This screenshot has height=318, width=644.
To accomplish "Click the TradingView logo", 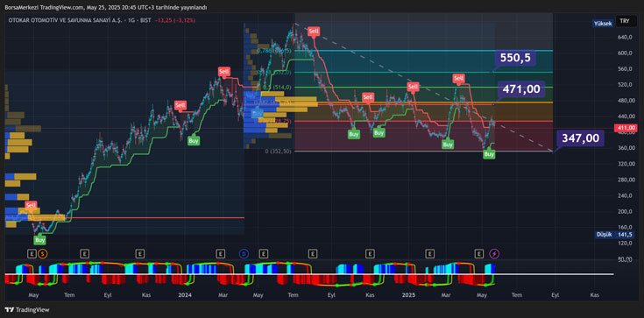I will click(x=27, y=310).
